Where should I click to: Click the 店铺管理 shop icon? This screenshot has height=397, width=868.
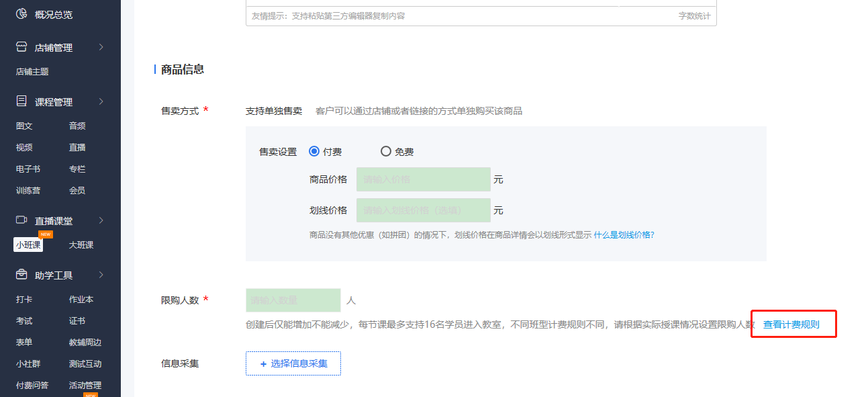(21, 48)
